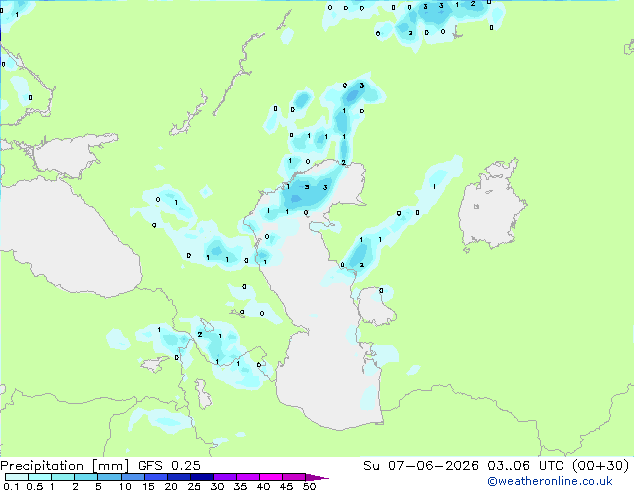Pick the 20–25 mm legend color swatch
The image size is (634, 490).
point(178,477)
